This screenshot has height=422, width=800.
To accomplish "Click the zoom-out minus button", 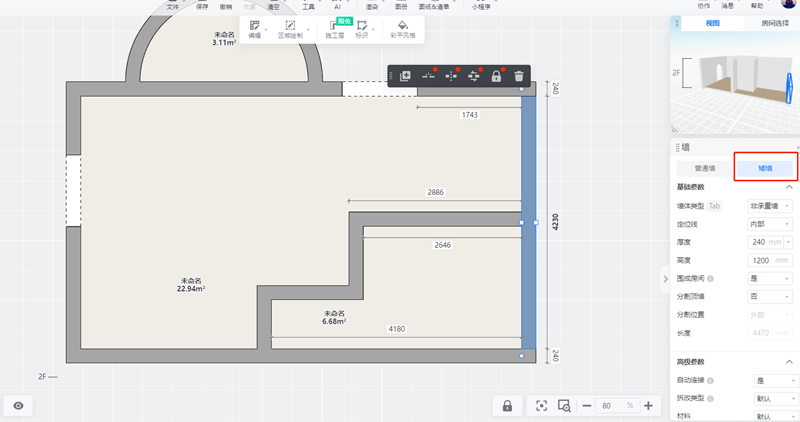I will pos(587,405).
